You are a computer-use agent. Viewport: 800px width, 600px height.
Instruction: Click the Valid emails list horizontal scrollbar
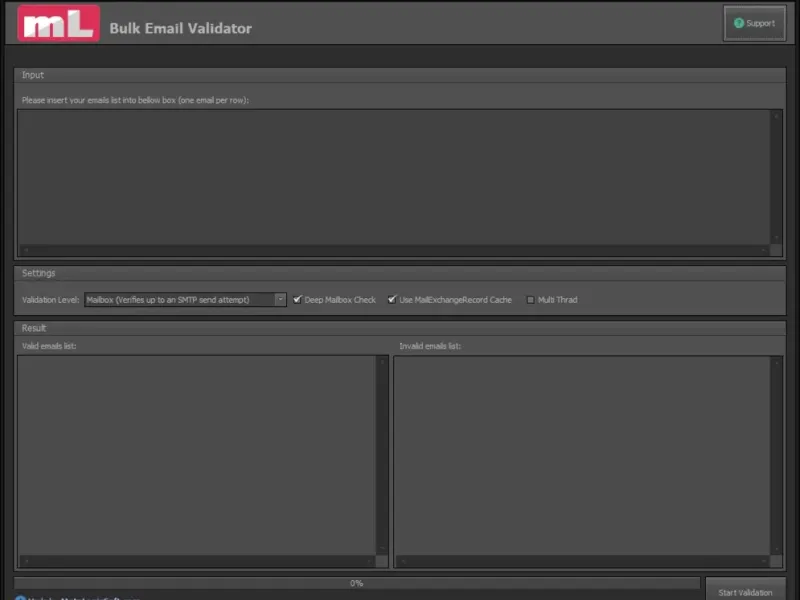coord(197,561)
